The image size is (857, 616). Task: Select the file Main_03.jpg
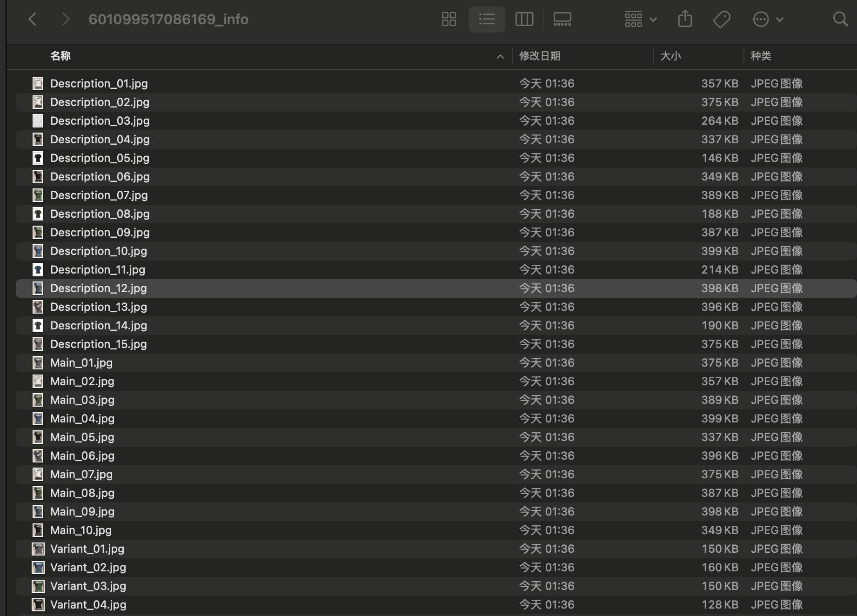click(x=436, y=400)
